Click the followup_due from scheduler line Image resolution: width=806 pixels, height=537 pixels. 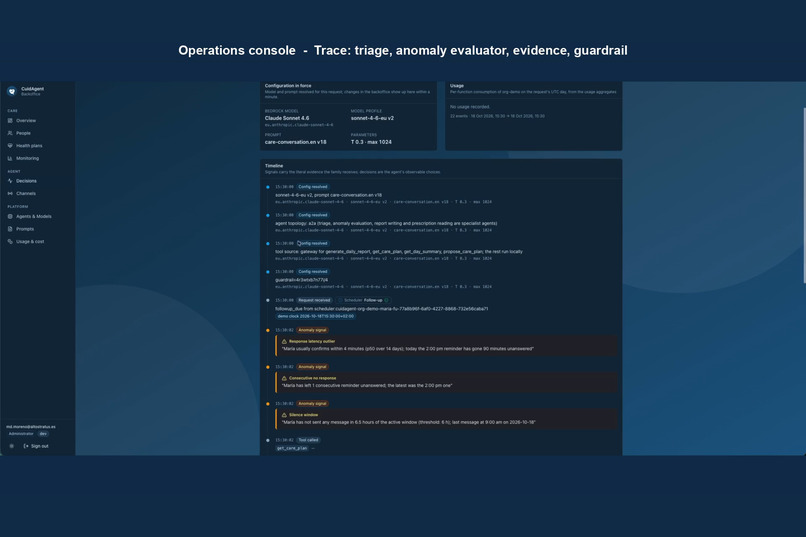coord(381,309)
